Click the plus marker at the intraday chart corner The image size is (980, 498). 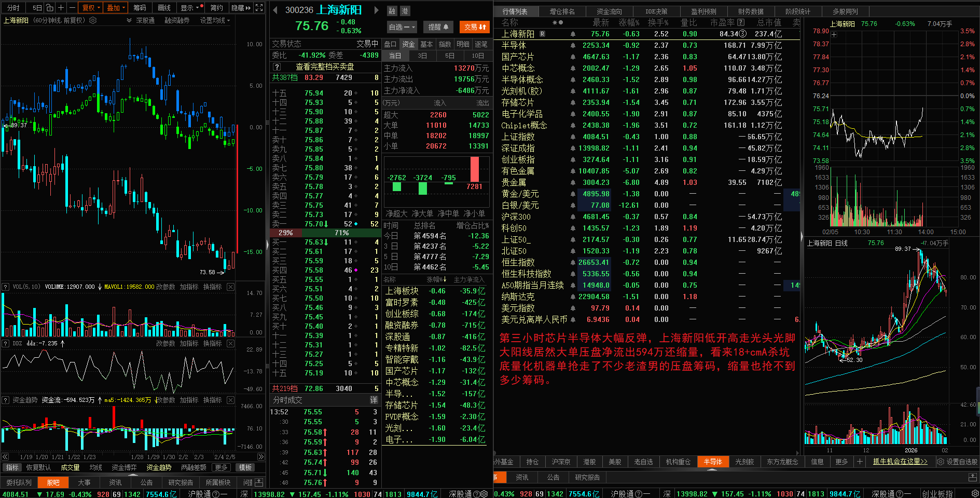coord(834,35)
